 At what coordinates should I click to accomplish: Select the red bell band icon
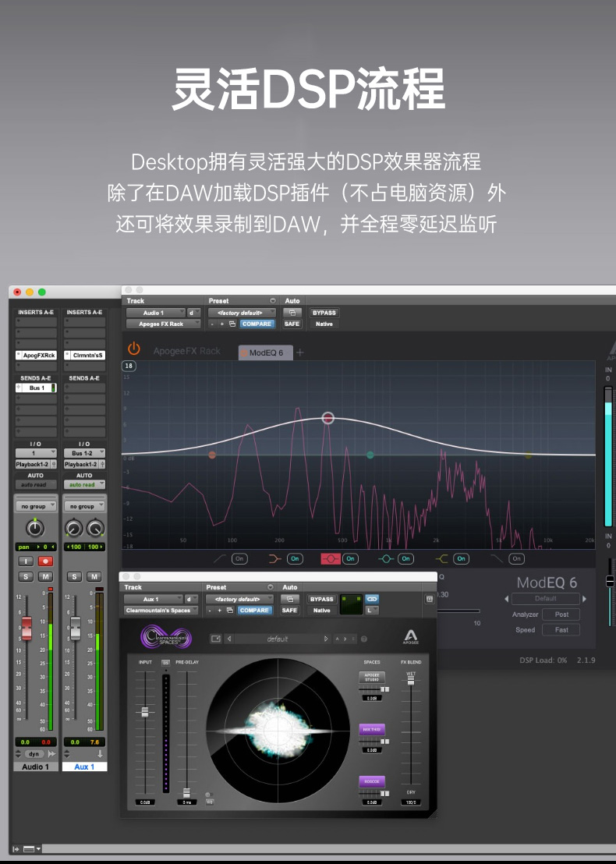click(331, 559)
